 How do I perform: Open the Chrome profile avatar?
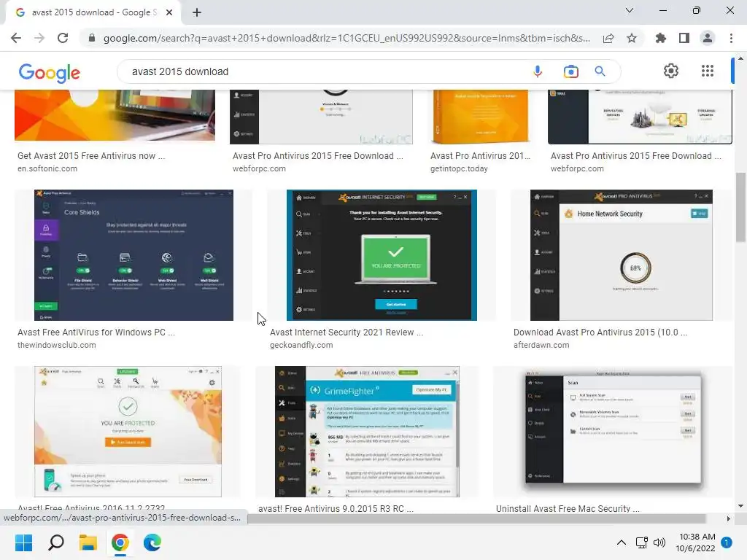708,38
